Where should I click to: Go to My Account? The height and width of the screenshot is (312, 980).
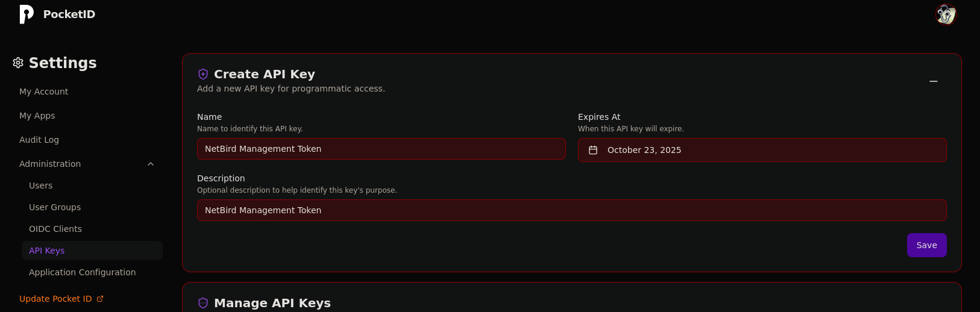pyautogui.click(x=43, y=92)
